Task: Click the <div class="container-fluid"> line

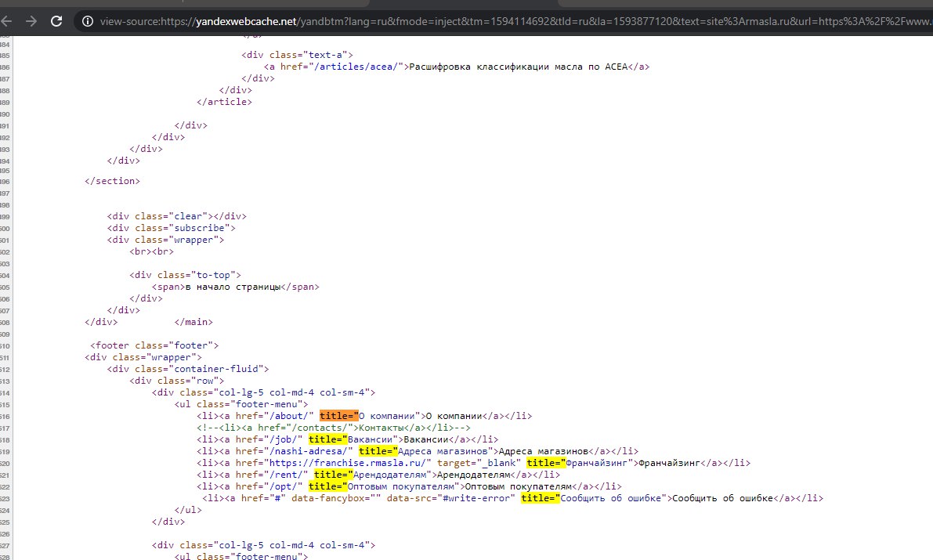Action: click(188, 369)
